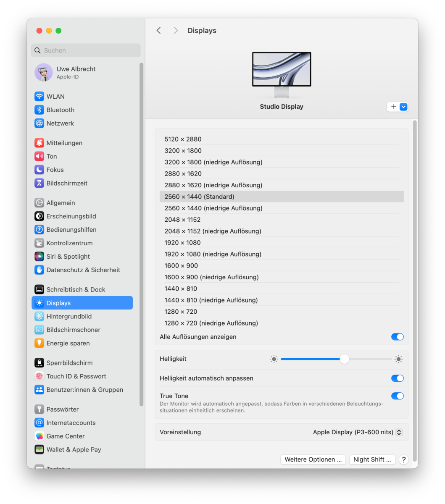Go forward with the right chevron

[176, 31]
